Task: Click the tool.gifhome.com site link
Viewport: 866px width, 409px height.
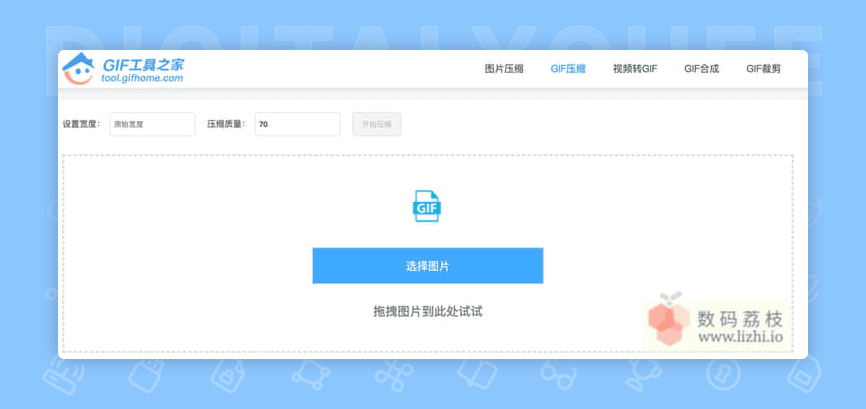Action: 142,78
